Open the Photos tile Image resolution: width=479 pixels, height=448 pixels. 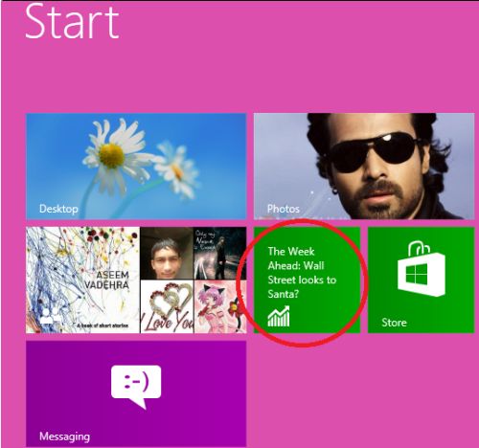(x=364, y=167)
